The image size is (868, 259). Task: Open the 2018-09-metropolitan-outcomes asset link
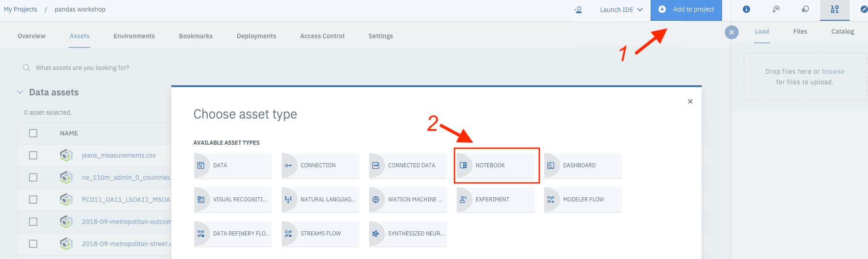coord(127,222)
